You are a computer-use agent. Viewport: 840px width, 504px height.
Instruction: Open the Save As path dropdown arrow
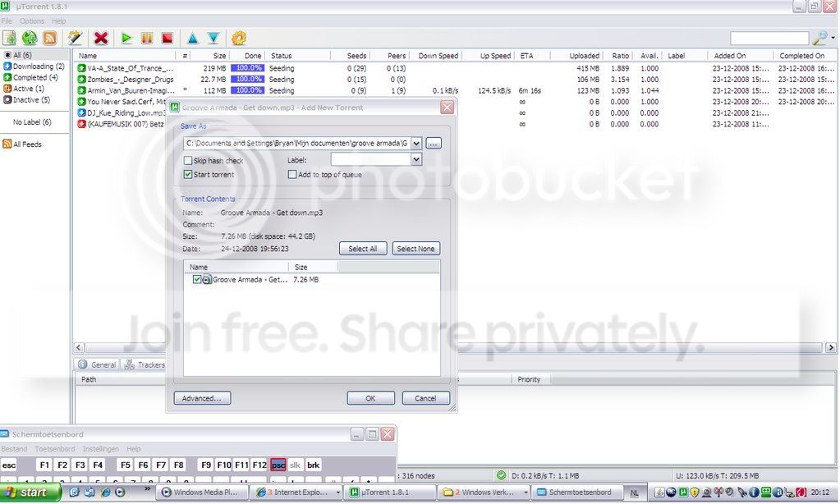[416, 143]
